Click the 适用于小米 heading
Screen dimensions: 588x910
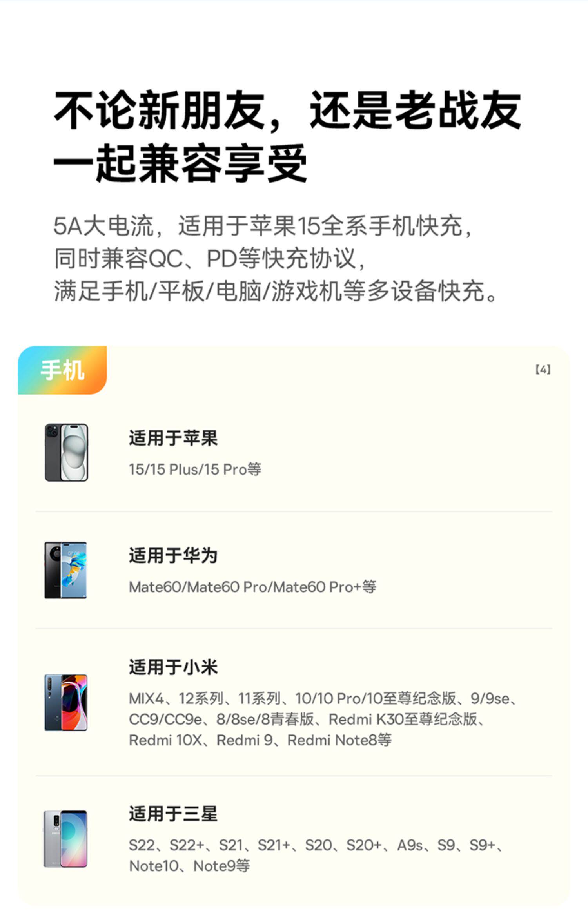pos(173,667)
